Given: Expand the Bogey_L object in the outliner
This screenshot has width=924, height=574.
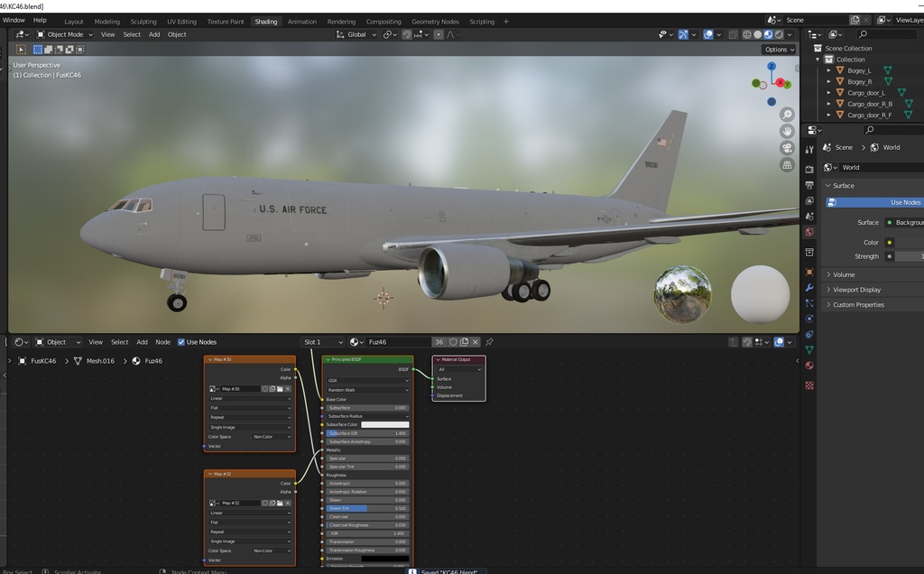Looking at the screenshot, I should coord(829,69).
